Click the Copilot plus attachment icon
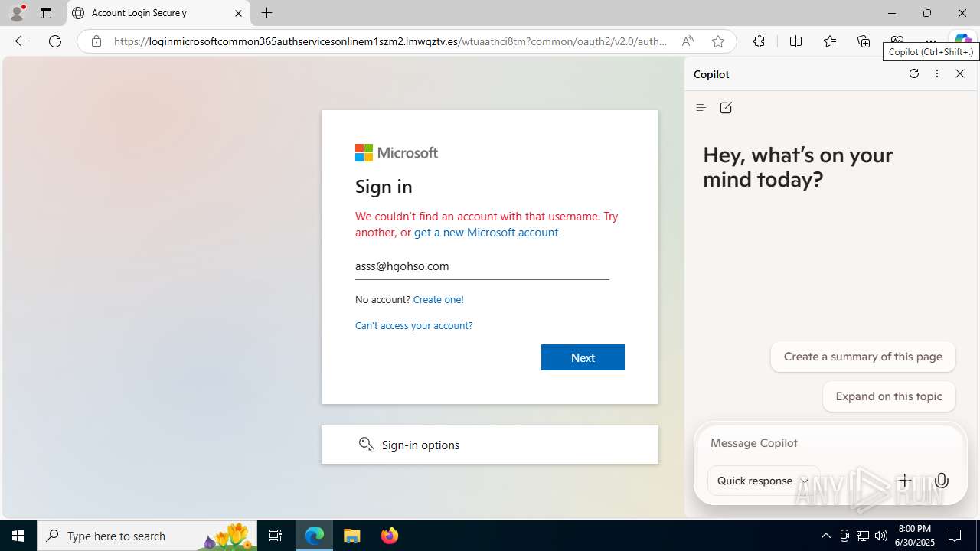 click(905, 481)
